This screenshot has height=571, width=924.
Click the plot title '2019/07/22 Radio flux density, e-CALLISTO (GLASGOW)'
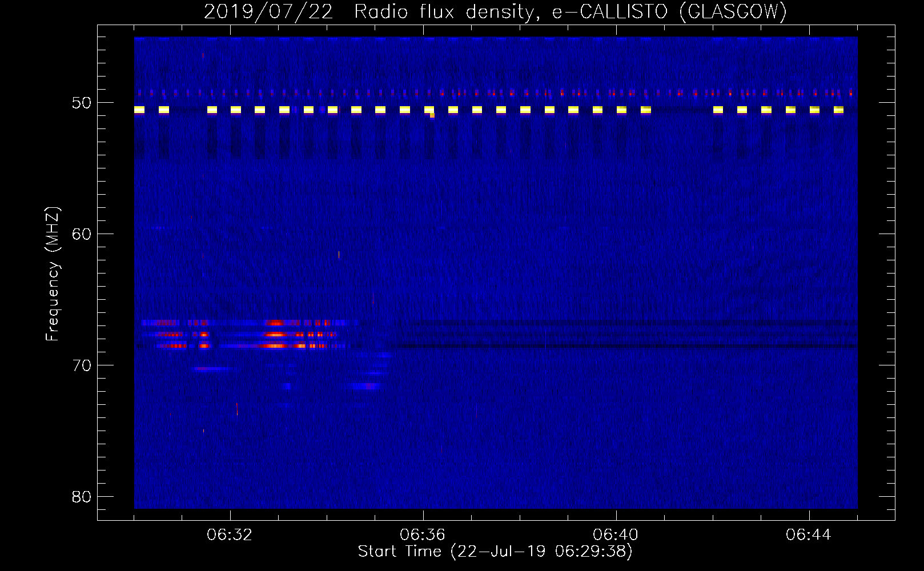point(495,12)
